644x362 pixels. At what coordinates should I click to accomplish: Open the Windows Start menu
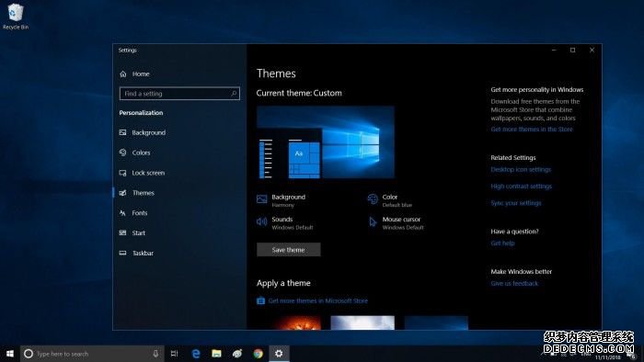click(10, 354)
